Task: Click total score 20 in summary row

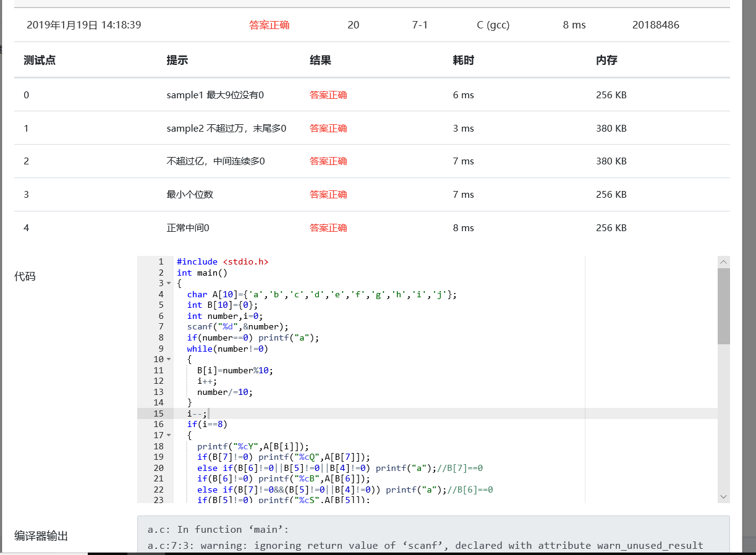Action: pyautogui.click(x=354, y=25)
